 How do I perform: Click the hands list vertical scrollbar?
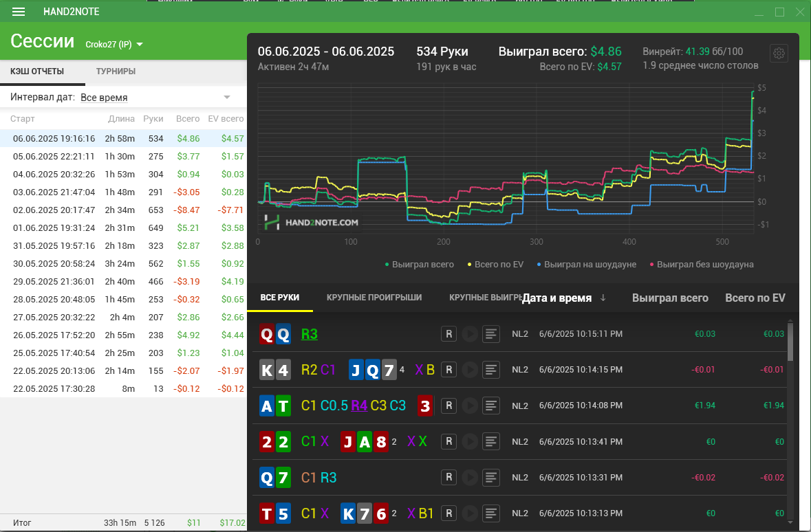point(790,341)
